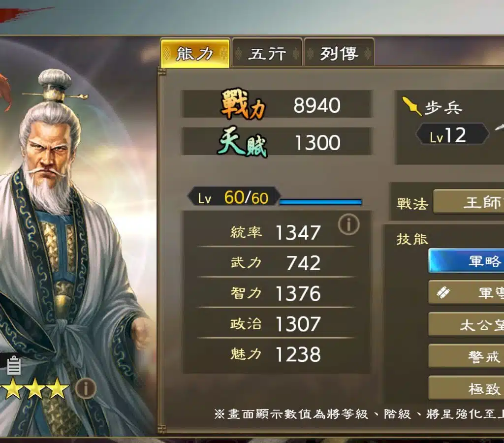504x443 pixels.
Task: Open the 五行 tab
Action: (267, 53)
